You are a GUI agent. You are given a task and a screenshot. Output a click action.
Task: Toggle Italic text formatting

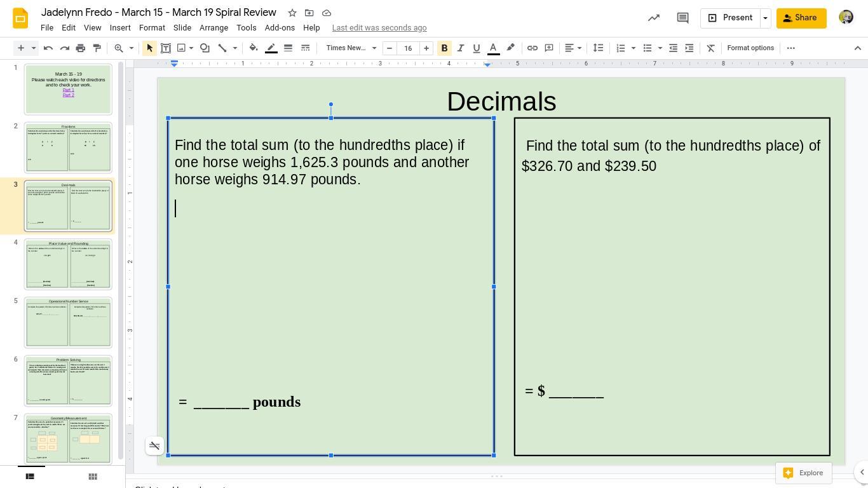point(461,48)
